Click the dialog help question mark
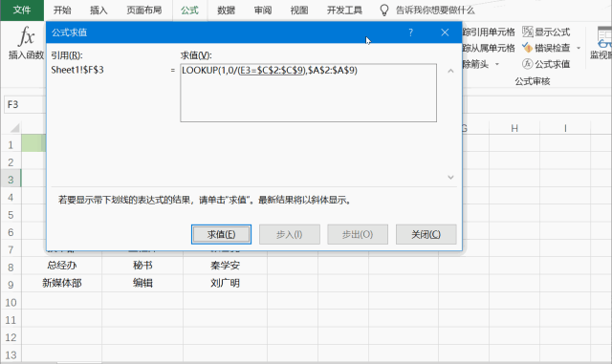 410,32
